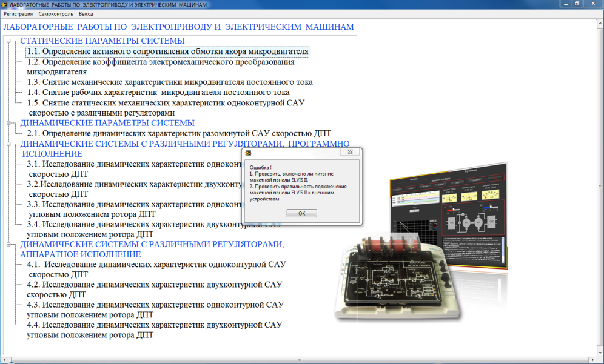Collapse the ПРОГРАММНО ИСПОЛНЕНИЕ section expander
This screenshot has width=604, height=364.
pyautogui.click(x=9, y=144)
